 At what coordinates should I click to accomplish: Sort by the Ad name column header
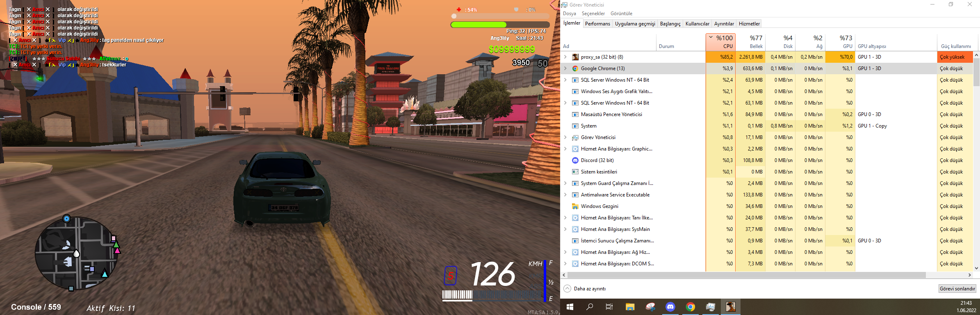point(609,42)
